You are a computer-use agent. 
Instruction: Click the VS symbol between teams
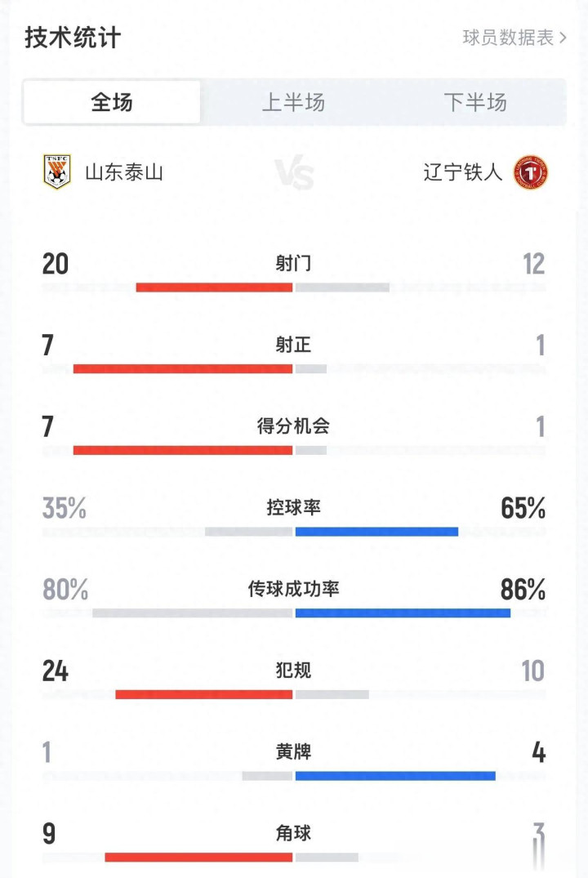(x=293, y=173)
